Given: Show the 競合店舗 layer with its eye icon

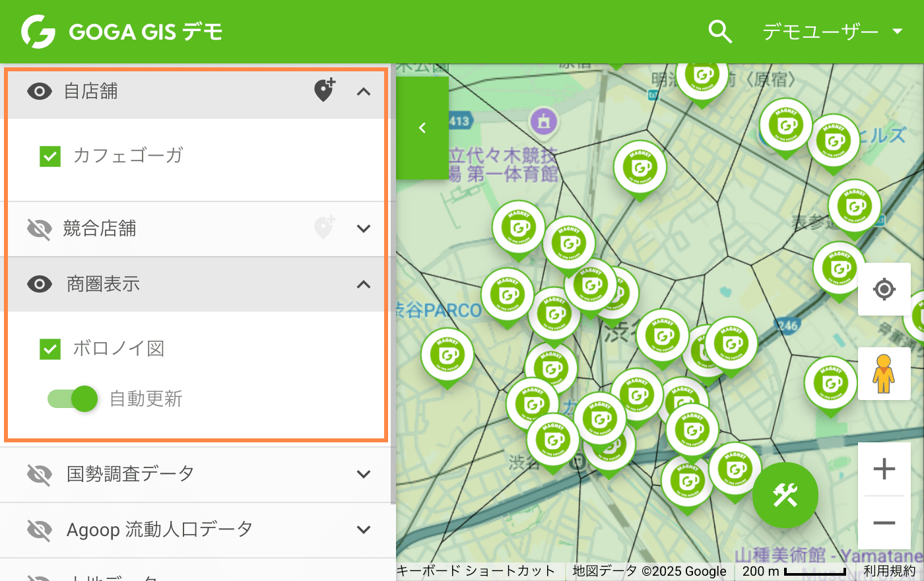Looking at the screenshot, I should click(x=40, y=228).
